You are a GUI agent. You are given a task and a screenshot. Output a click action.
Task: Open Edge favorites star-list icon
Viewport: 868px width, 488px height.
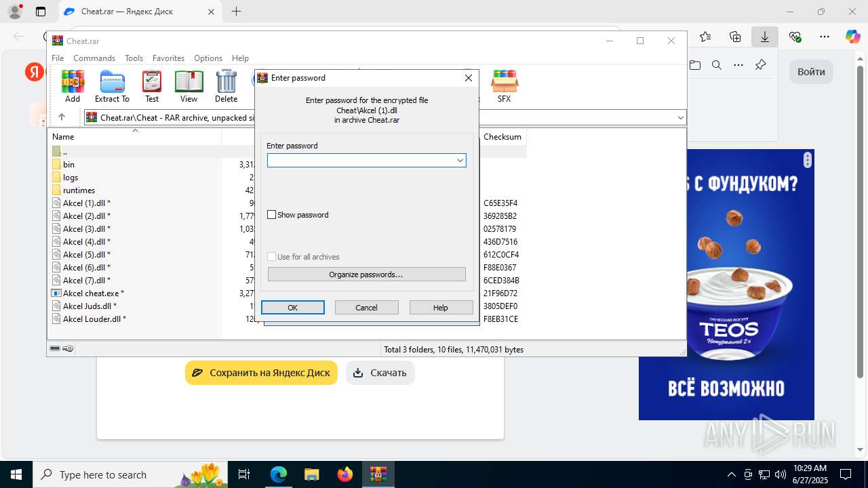pos(705,37)
